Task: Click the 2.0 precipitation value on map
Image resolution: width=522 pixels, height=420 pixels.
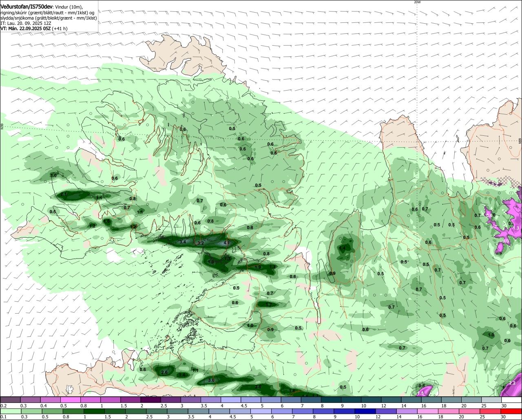Action: [x=258, y=387]
